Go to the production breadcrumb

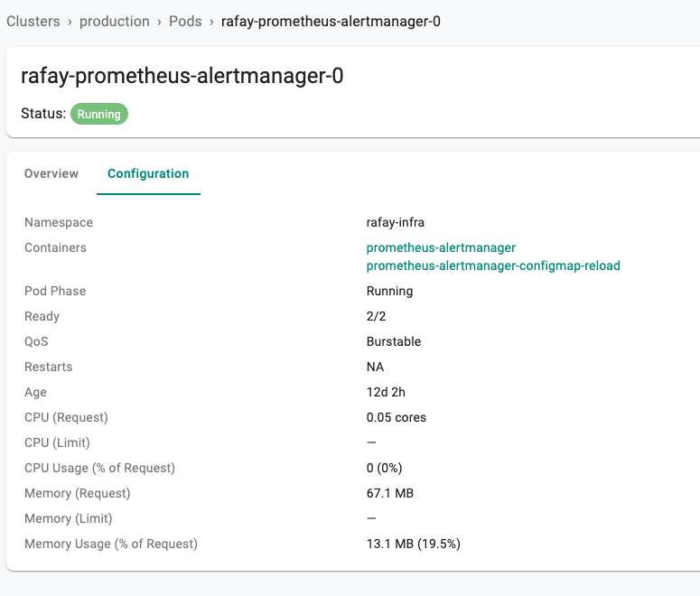pos(115,22)
